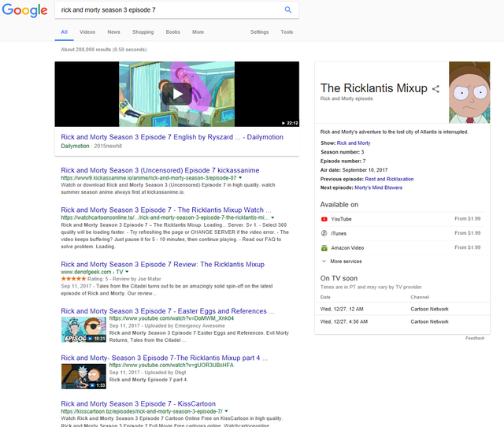Play the Dailymotion video preview
Viewport: 504px width, 427px height.
176,95
